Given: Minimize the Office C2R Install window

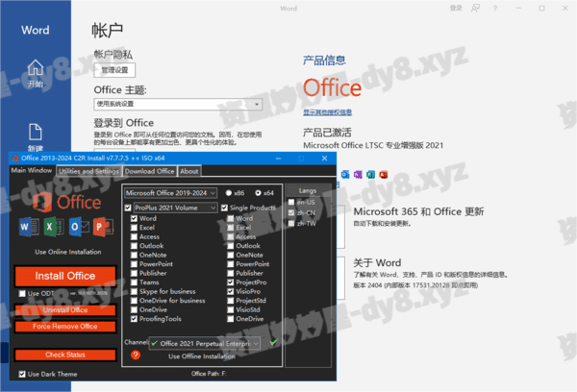Looking at the screenshot, I should tap(278, 159).
